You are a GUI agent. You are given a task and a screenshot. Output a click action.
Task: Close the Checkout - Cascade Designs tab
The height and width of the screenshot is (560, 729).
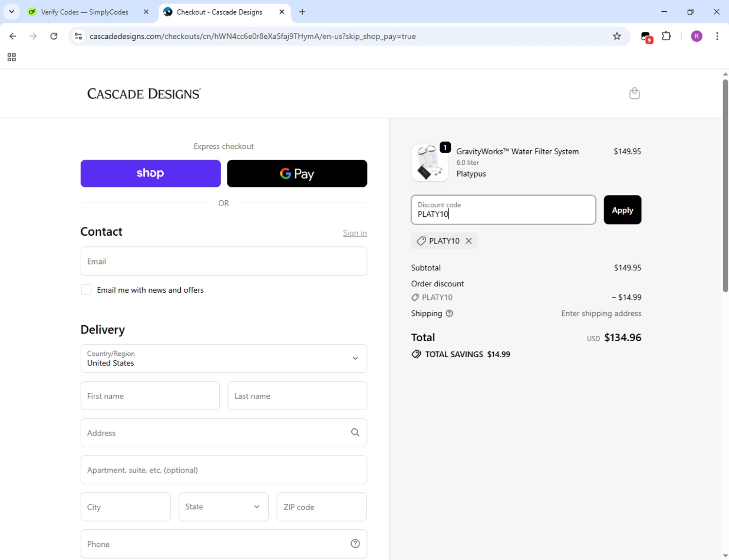[281, 12]
